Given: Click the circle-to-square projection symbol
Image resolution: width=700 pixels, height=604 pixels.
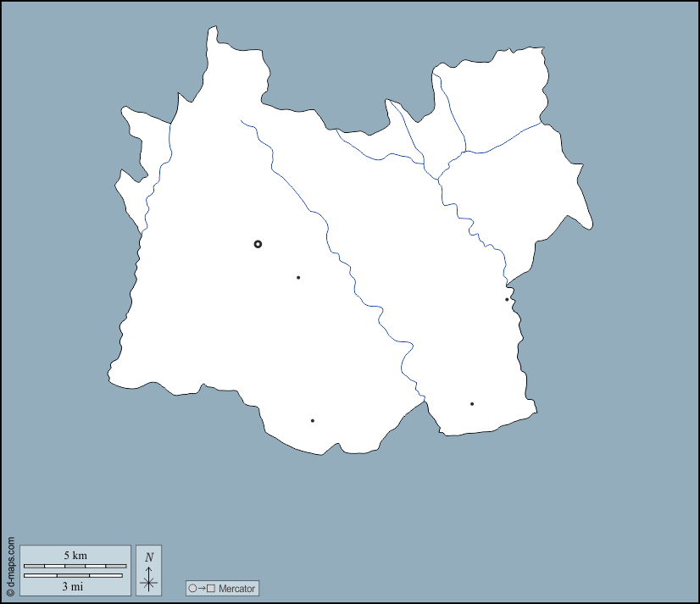Looking at the screenshot, I should 202,588.
